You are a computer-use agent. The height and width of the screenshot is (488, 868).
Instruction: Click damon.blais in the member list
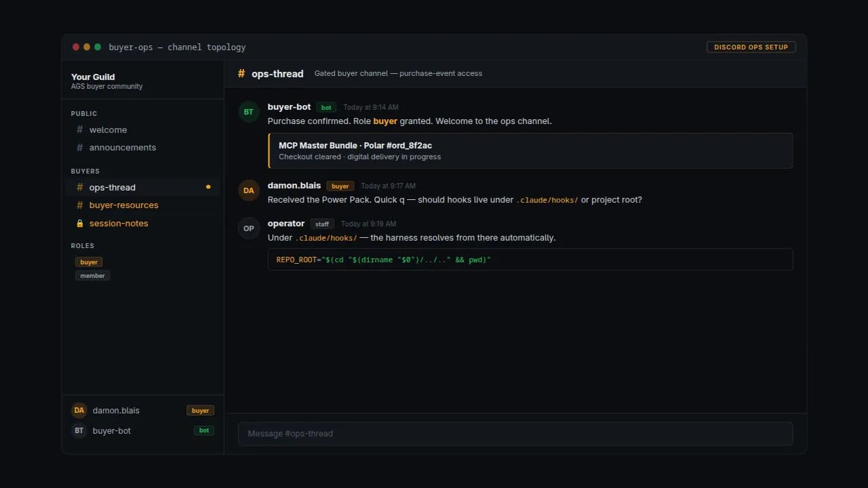tap(116, 410)
